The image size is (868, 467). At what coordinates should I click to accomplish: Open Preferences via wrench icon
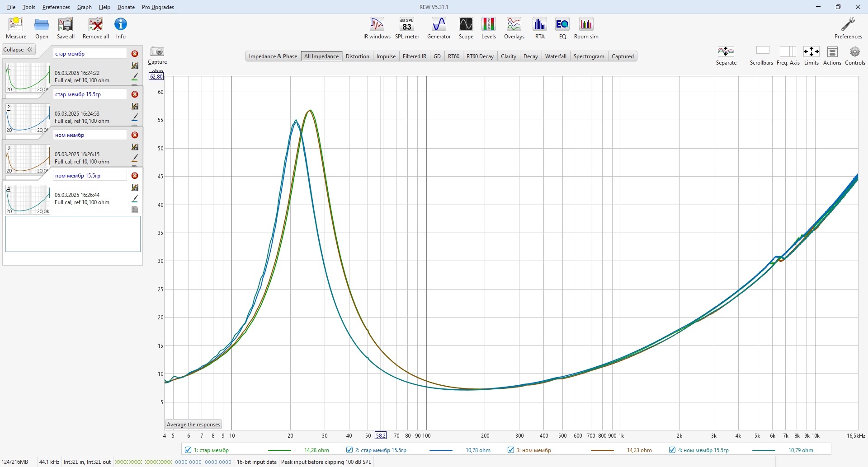pyautogui.click(x=848, y=28)
